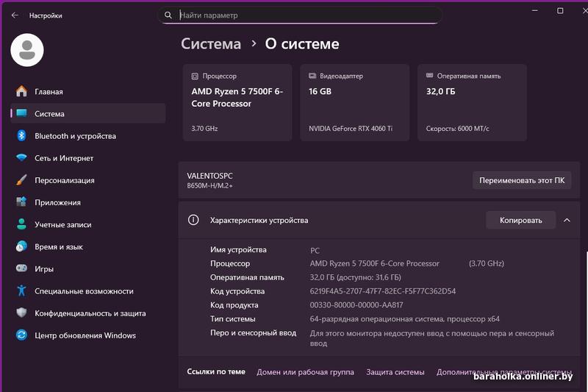
Task: Open Дополнительные параметры системы link
Action: click(504, 371)
